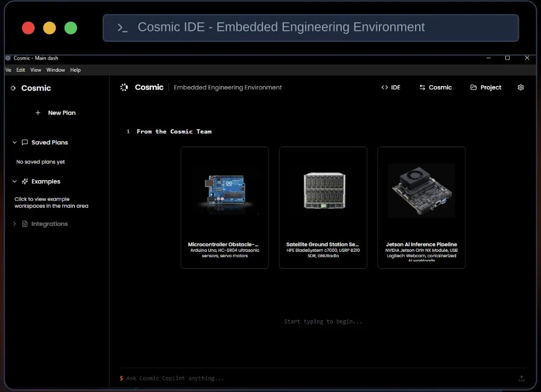Click the yellow traffic-light button

coord(49,28)
